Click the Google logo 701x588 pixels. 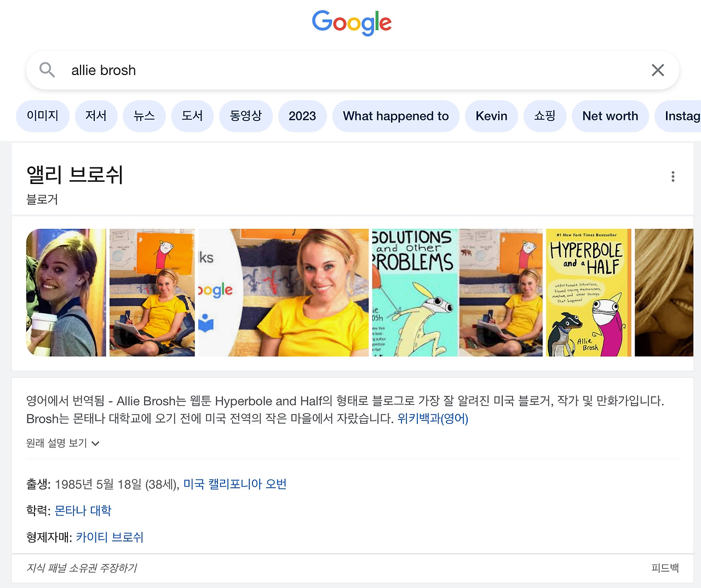tap(352, 23)
